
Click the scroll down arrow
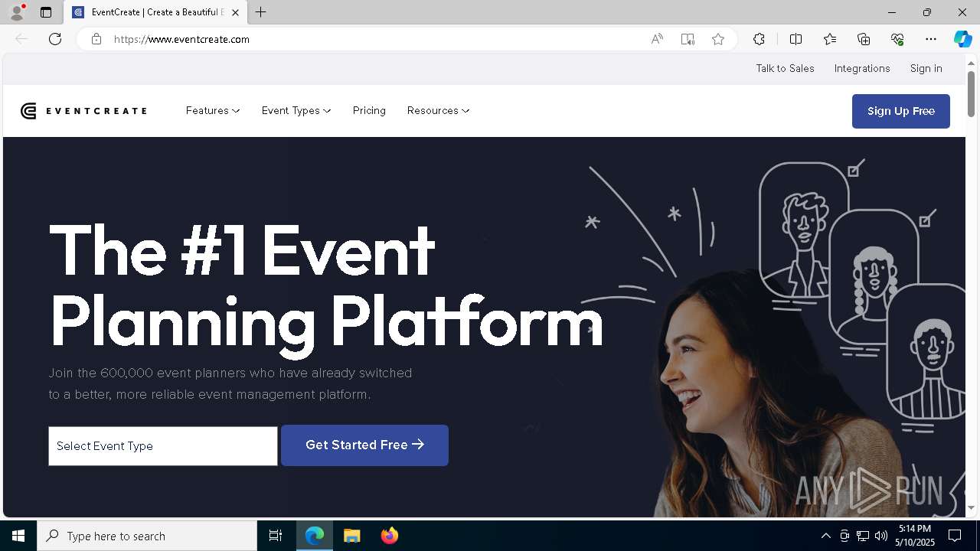[x=971, y=507]
